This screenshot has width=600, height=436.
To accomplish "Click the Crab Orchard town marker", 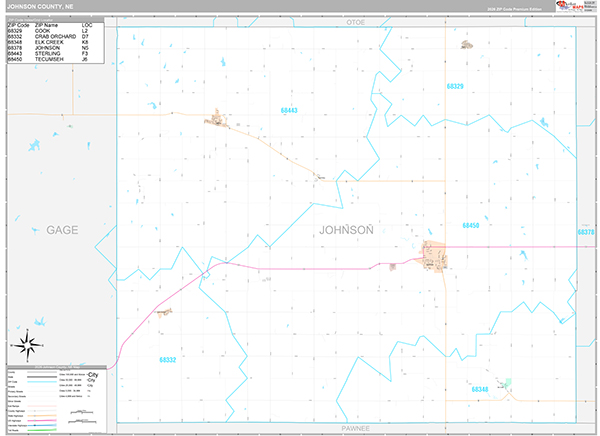I will point(164,312).
